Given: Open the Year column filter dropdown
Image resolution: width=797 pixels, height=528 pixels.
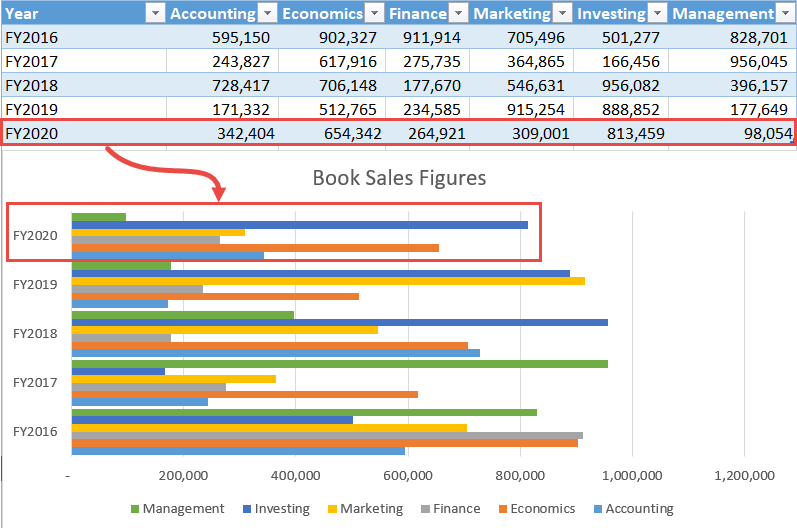Looking at the screenshot, I should pyautogui.click(x=155, y=13).
